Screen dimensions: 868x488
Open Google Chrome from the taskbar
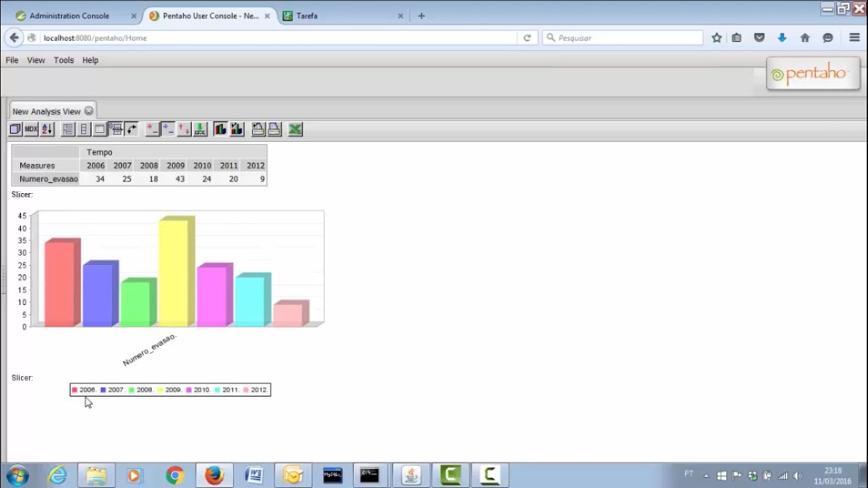click(175, 475)
